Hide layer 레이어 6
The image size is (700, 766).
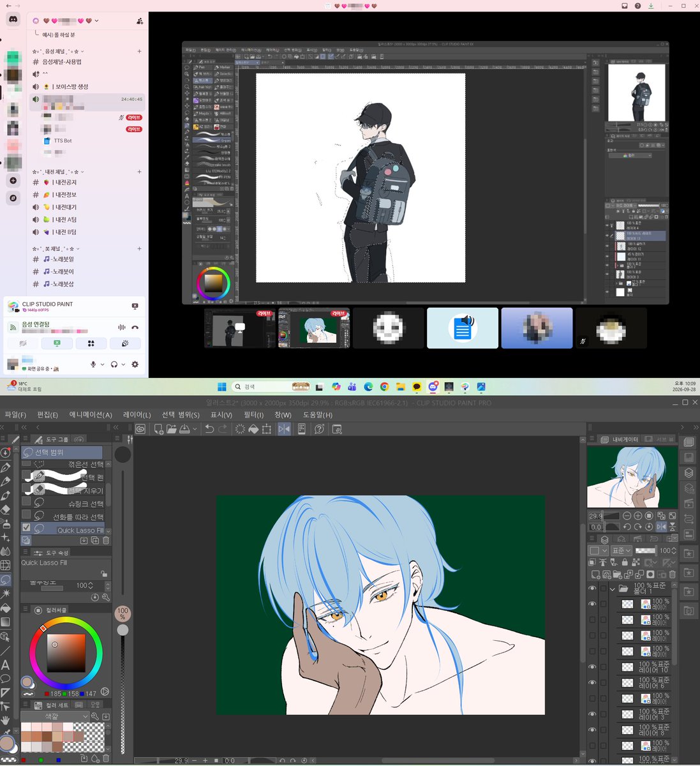point(592,682)
